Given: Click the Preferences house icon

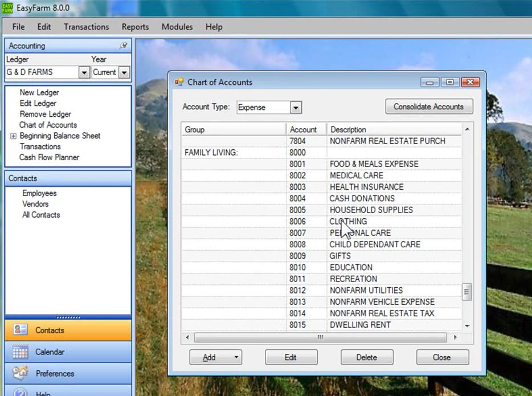Looking at the screenshot, I should click(19, 374).
